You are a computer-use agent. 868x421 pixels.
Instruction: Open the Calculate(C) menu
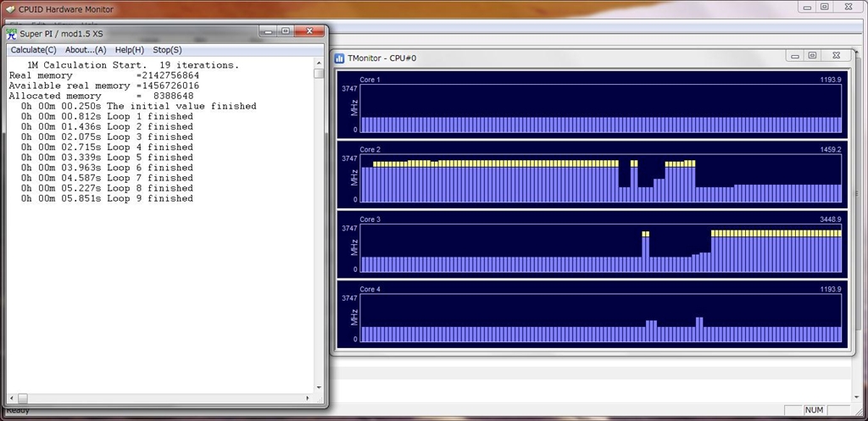click(x=33, y=50)
